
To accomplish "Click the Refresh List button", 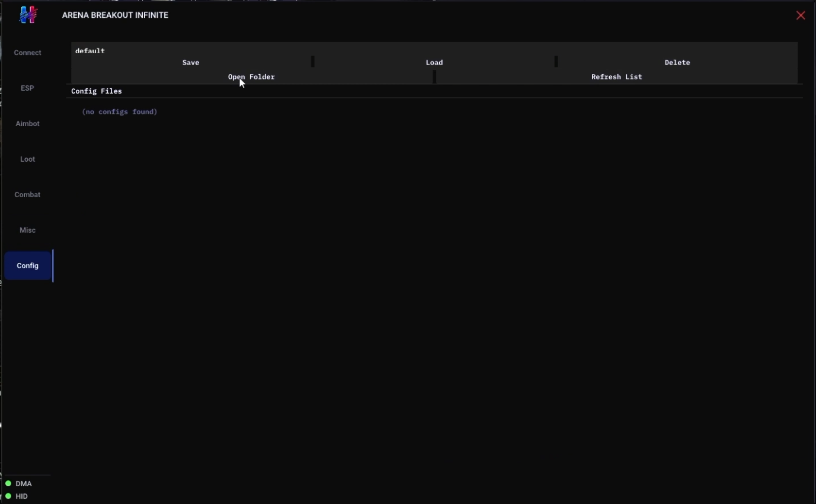I will coord(617,77).
